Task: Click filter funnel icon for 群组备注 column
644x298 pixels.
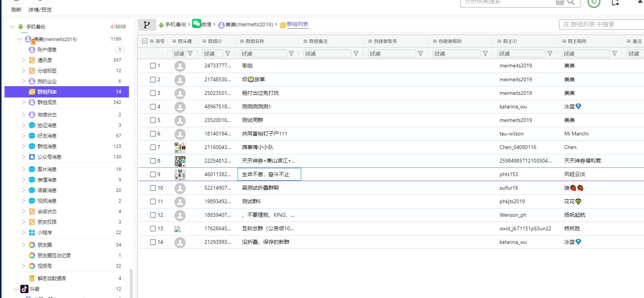Action: 356,53
